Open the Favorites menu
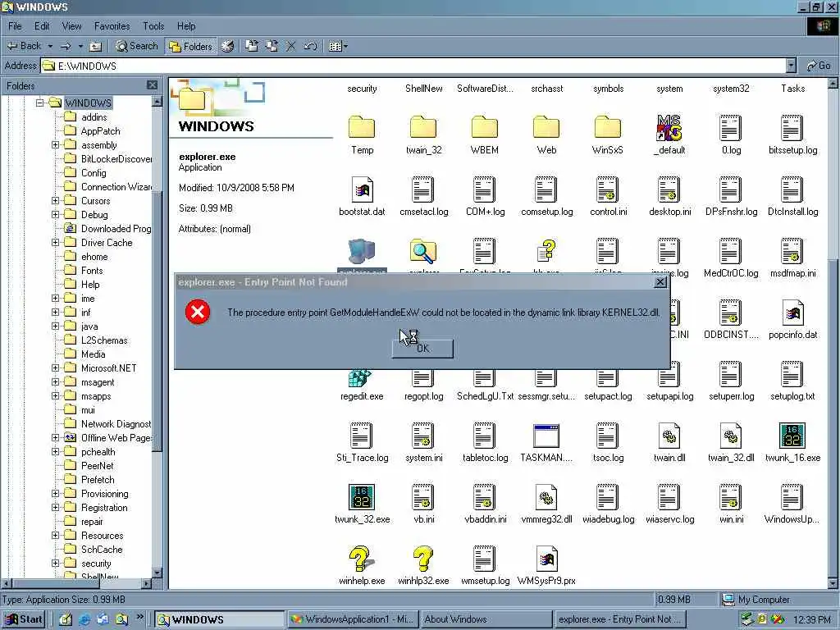 coord(112,25)
